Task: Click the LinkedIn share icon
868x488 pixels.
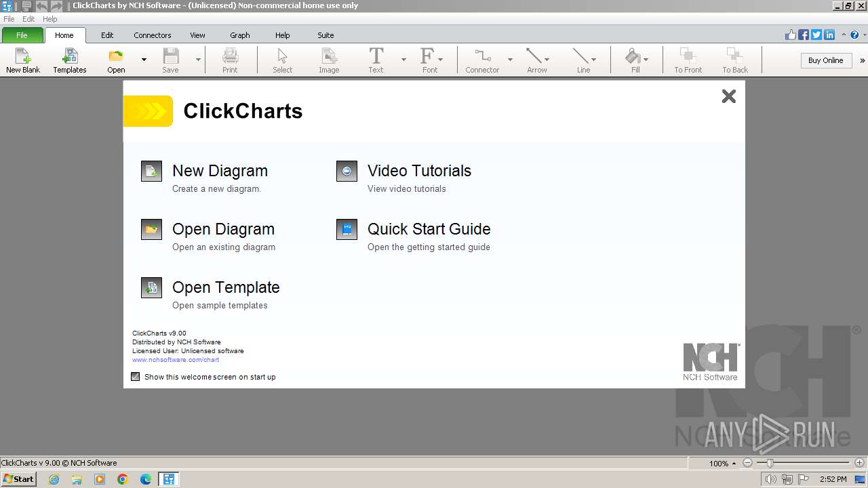Action: tap(829, 35)
